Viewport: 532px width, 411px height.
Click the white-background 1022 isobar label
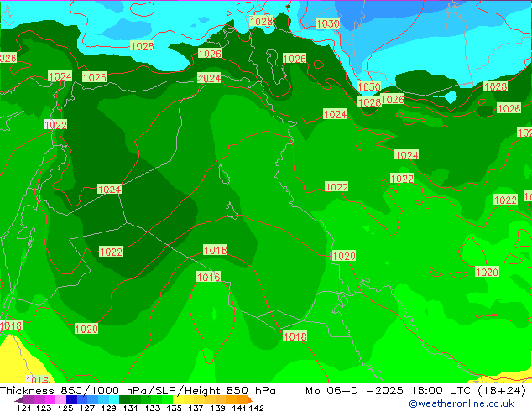[55, 125]
